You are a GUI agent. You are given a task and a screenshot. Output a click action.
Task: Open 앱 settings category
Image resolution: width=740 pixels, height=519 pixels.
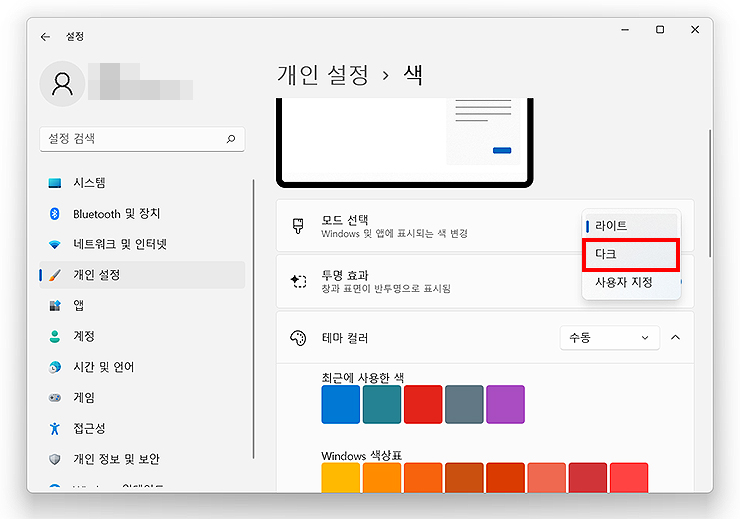[142, 306]
